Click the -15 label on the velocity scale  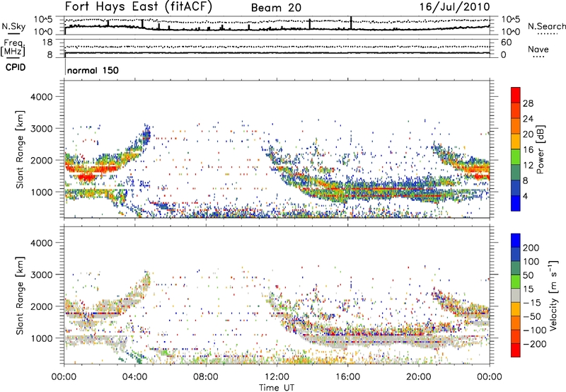532,302
